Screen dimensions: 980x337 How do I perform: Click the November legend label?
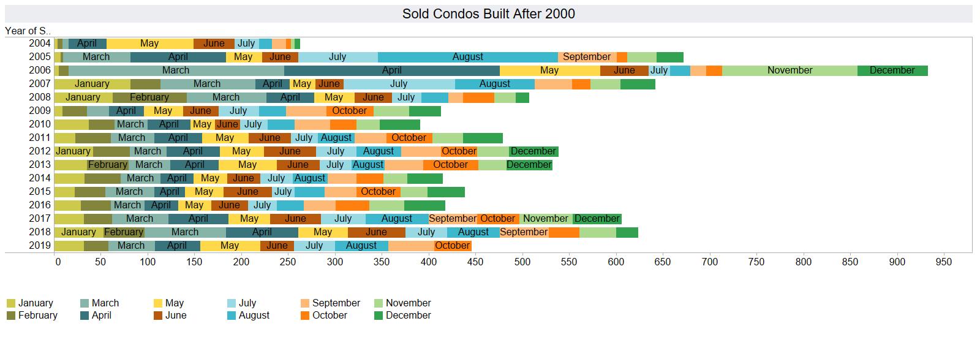pyautogui.click(x=409, y=303)
